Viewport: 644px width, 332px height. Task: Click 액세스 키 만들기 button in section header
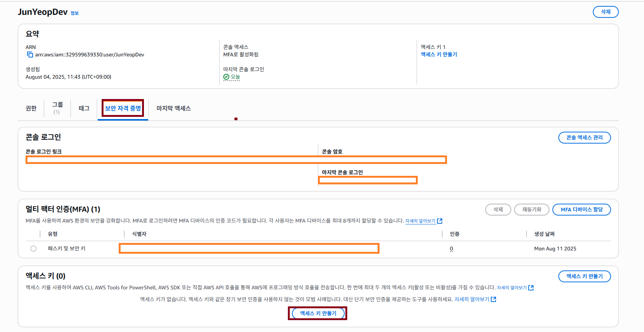[584, 276]
